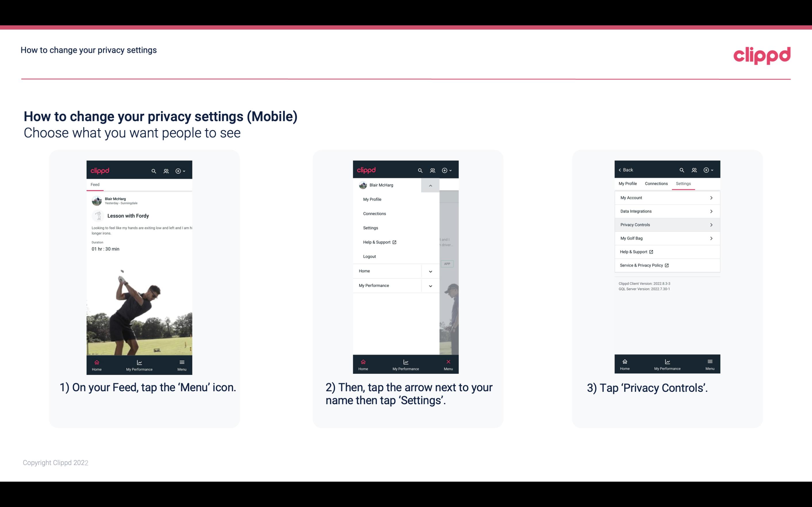
Task: Open Data Integrations settings row
Action: tap(667, 211)
